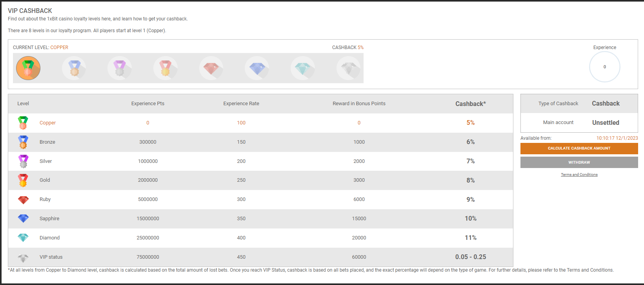
Task: Click the Experience Rate column header
Action: coord(241,104)
